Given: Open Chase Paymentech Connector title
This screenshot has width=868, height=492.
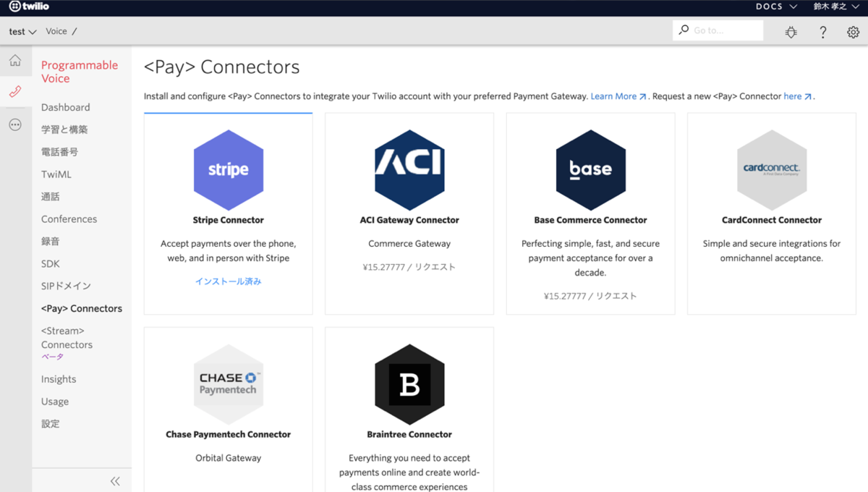Looking at the screenshot, I should click(x=229, y=435).
